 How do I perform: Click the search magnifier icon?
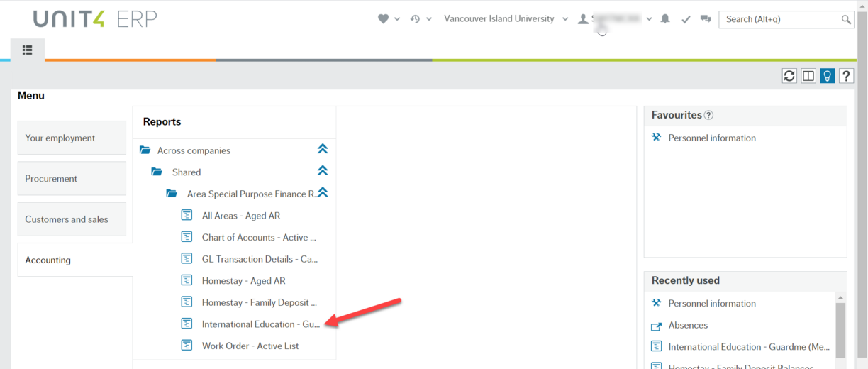[x=846, y=19]
